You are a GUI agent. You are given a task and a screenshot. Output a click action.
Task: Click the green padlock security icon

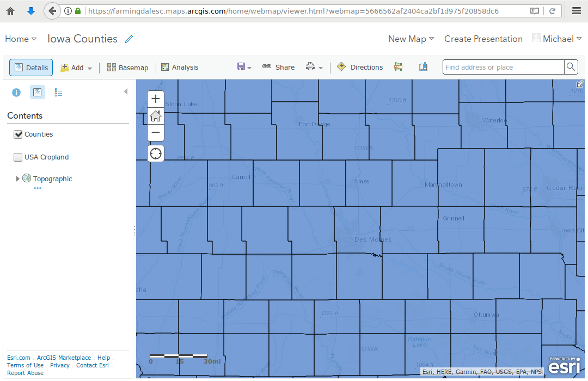tap(78, 11)
